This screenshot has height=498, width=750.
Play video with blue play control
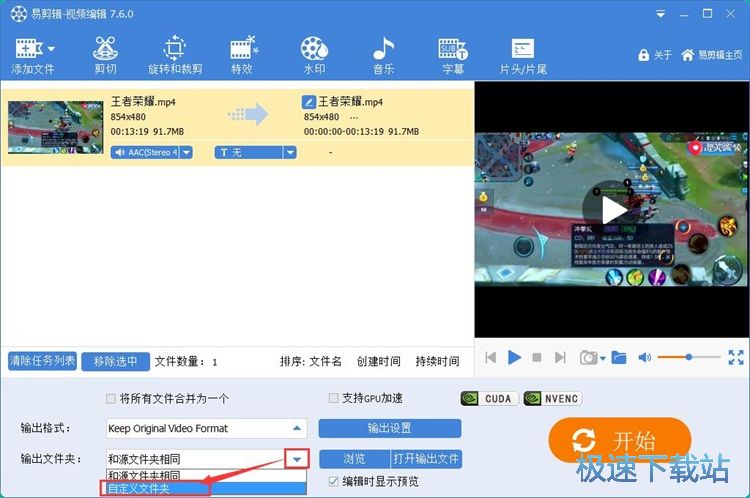coord(514,357)
